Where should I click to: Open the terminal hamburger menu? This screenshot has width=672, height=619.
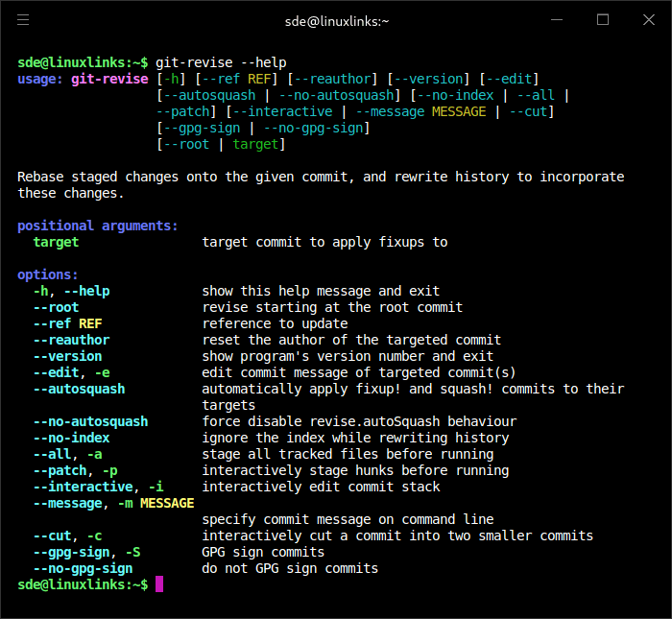[x=23, y=20]
